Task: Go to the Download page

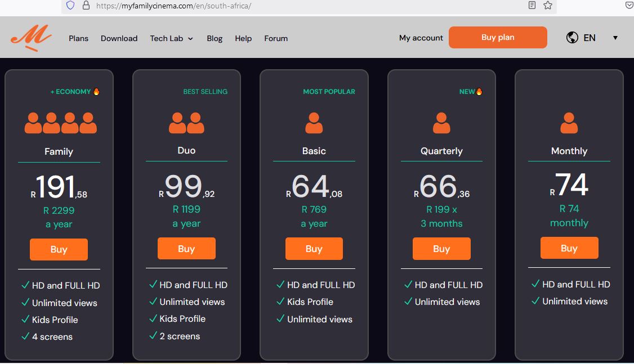Action: (x=119, y=38)
